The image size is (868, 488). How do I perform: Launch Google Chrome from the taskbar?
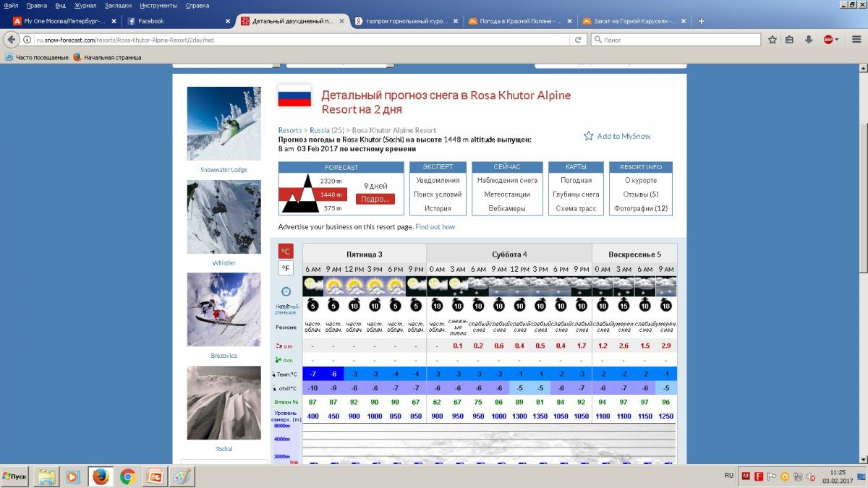[x=127, y=476]
